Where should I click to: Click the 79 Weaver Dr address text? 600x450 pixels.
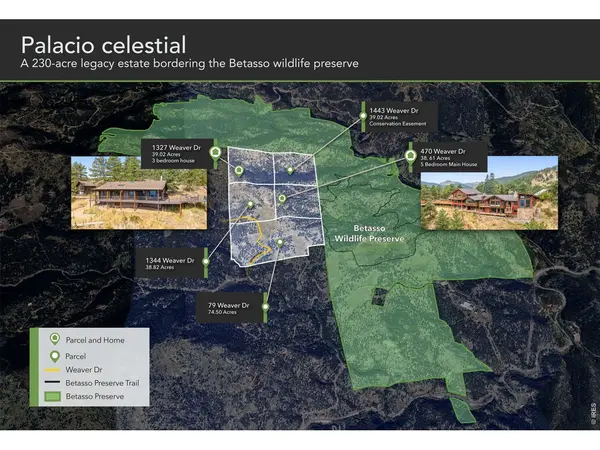[x=228, y=305]
